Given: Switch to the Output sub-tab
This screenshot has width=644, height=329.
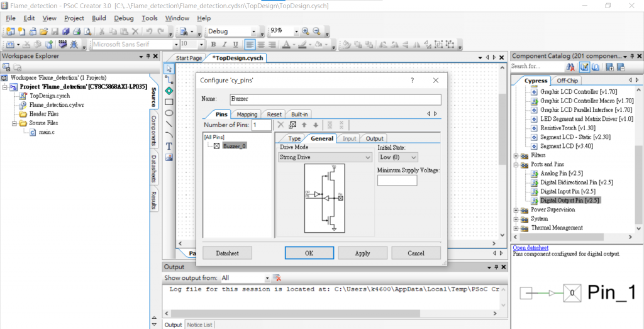Looking at the screenshot, I should coord(374,138).
